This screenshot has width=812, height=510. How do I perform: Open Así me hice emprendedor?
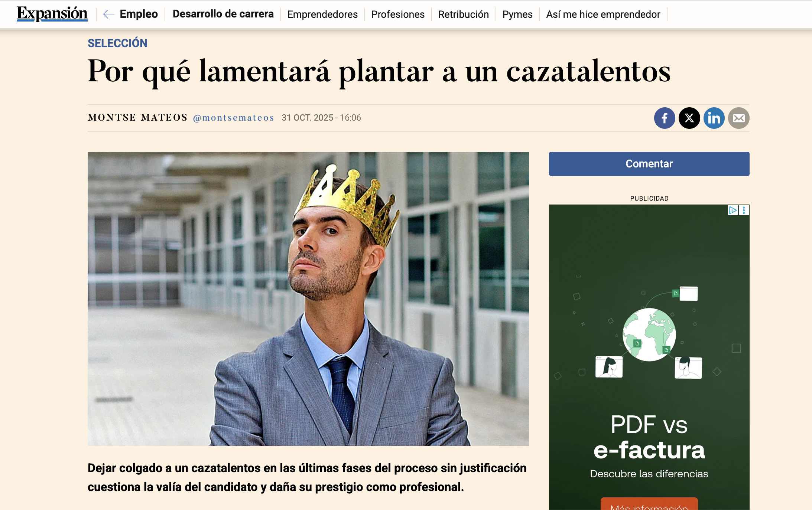point(603,14)
